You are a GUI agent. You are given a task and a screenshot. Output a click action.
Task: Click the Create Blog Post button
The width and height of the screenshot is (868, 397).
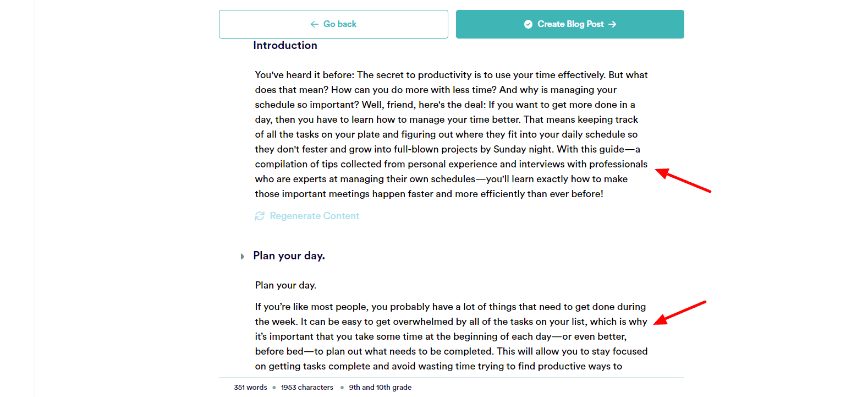click(570, 24)
